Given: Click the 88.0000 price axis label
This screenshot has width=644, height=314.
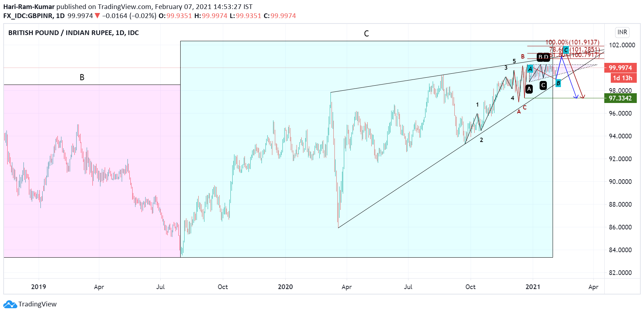Looking at the screenshot, I should click(620, 205).
